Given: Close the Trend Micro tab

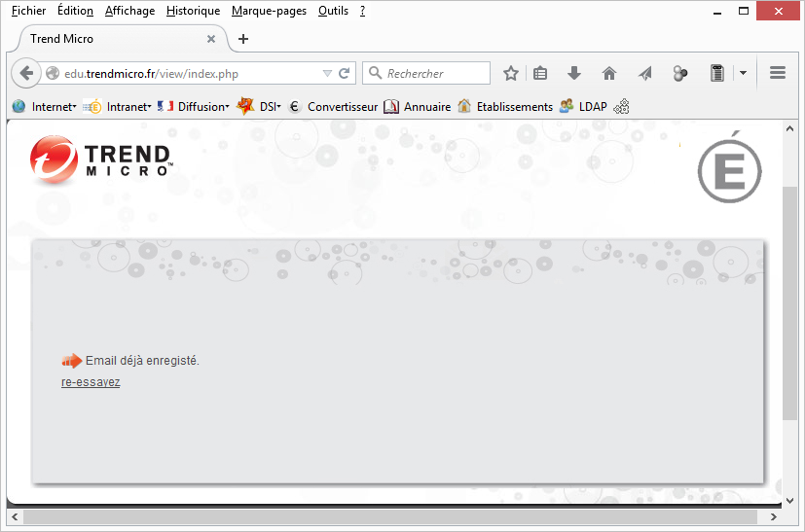Looking at the screenshot, I should [212, 39].
